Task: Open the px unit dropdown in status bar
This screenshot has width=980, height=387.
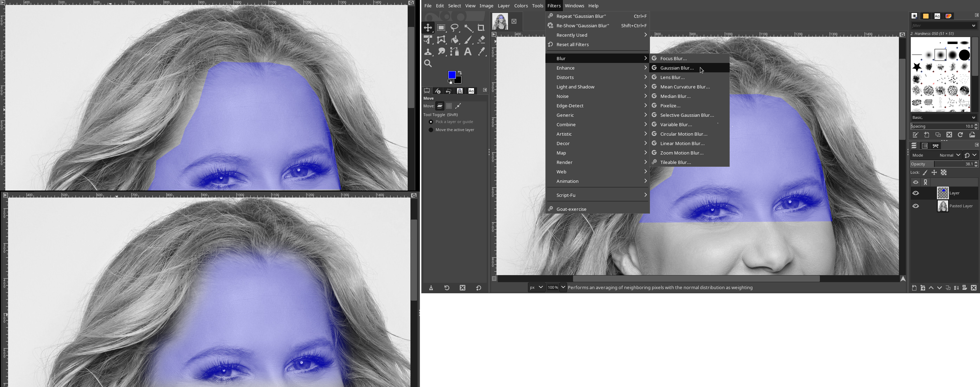Action: coord(536,287)
